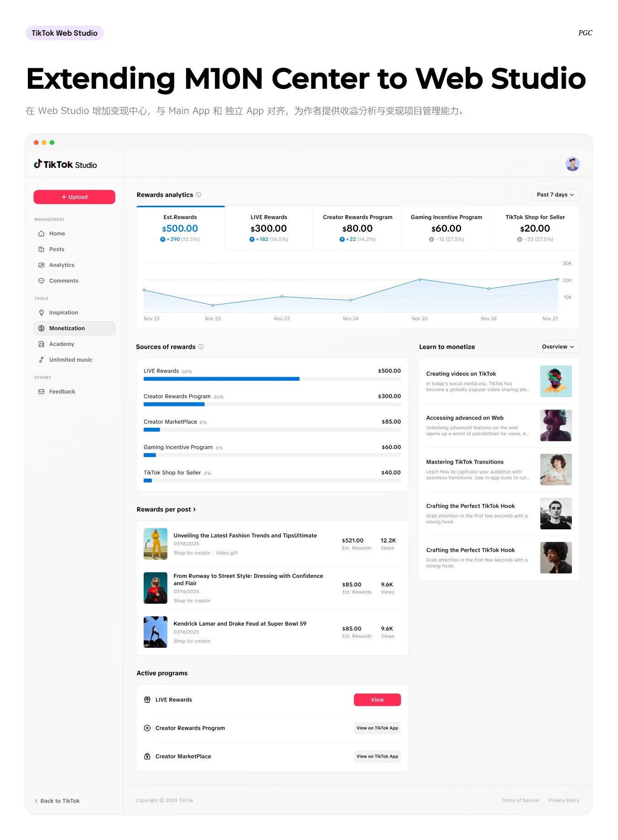Click the TikTok Shop for Seller 4% bar
The height and width of the screenshot is (840, 618).
(272, 480)
